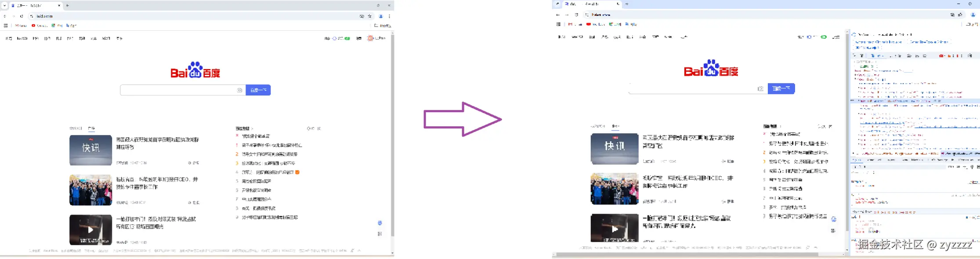The image size is (980, 259).
Task: Reload the page in left browser window
Action: click(22, 16)
